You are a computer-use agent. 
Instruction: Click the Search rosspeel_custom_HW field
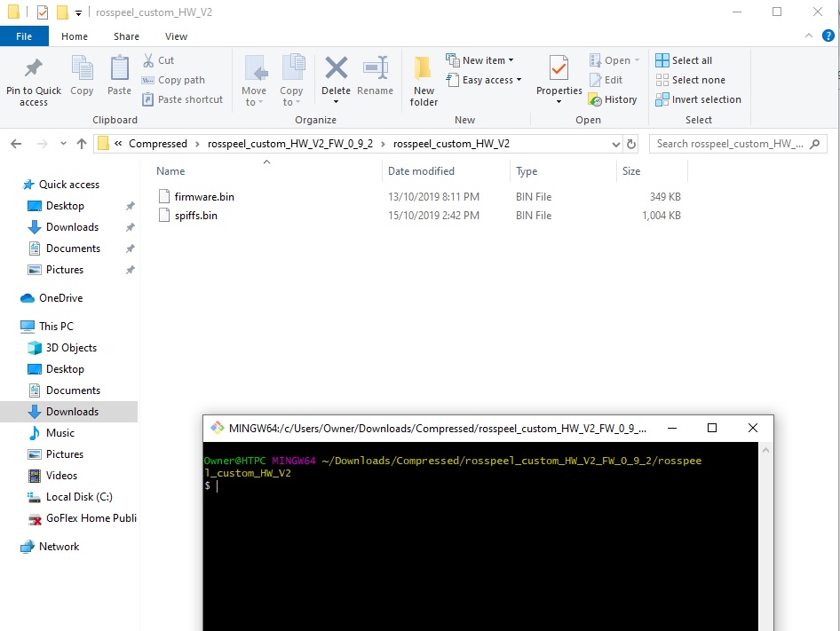(x=730, y=144)
